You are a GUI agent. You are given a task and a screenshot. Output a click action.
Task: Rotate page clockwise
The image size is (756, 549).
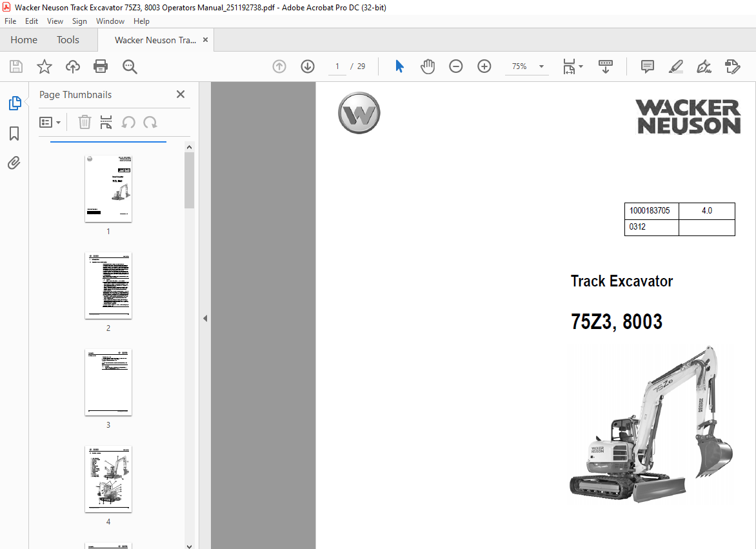[x=150, y=122]
